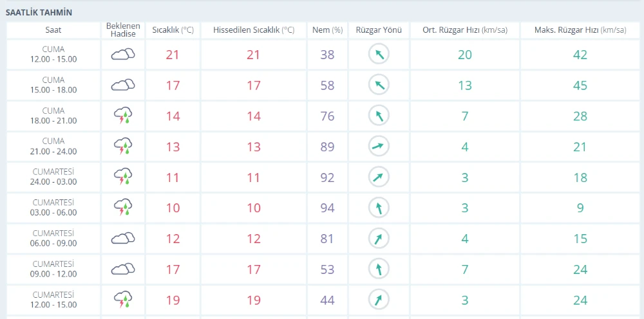Click the thunderstorm icon for Cuma 18.00 - 21.00
Viewport: 644px width, 319px height.
tap(122, 116)
